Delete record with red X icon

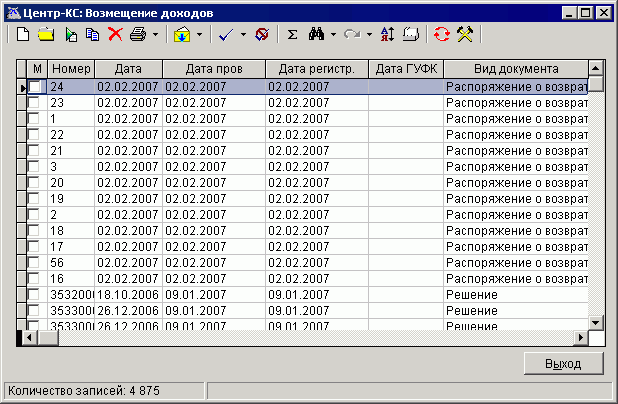pos(115,34)
